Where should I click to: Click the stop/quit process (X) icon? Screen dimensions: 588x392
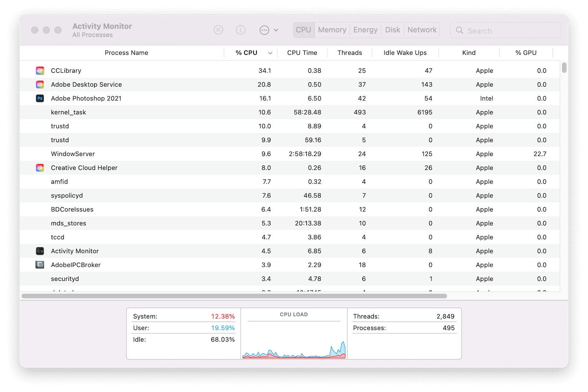(218, 30)
